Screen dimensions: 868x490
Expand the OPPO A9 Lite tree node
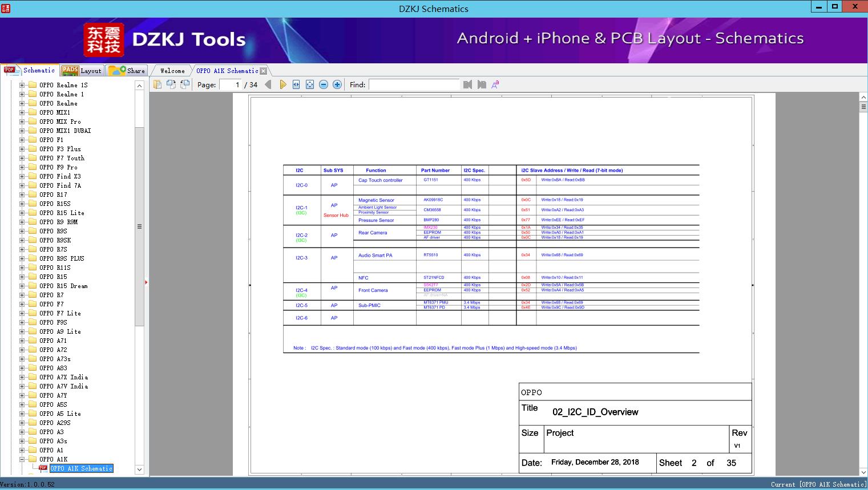click(22, 331)
